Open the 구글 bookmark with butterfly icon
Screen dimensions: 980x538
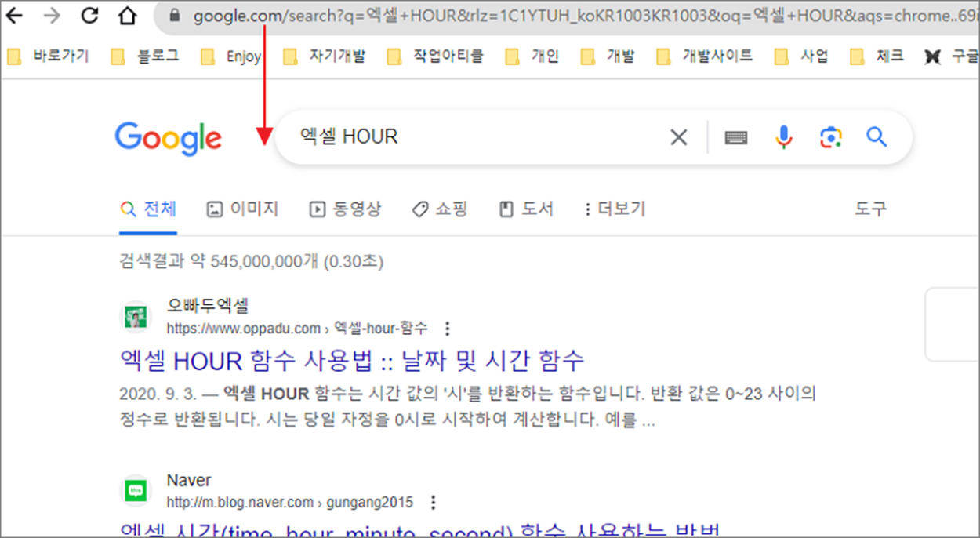tap(952, 56)
